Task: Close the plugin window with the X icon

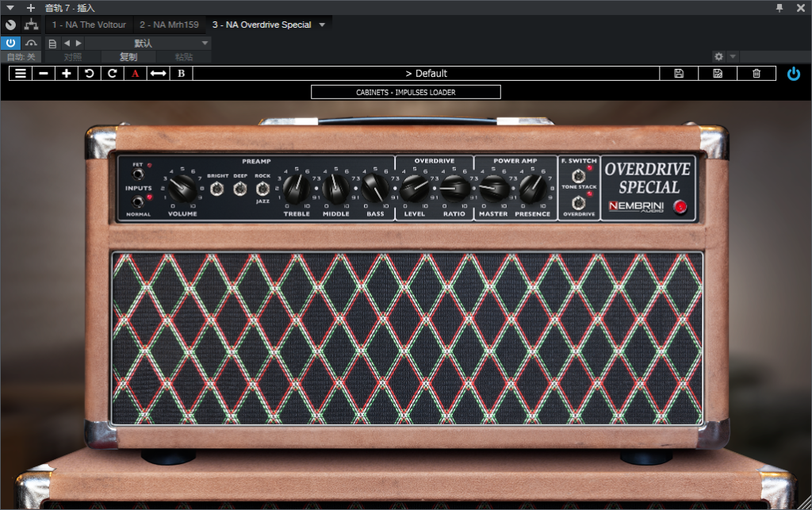Action: click(x=801, y=8)
